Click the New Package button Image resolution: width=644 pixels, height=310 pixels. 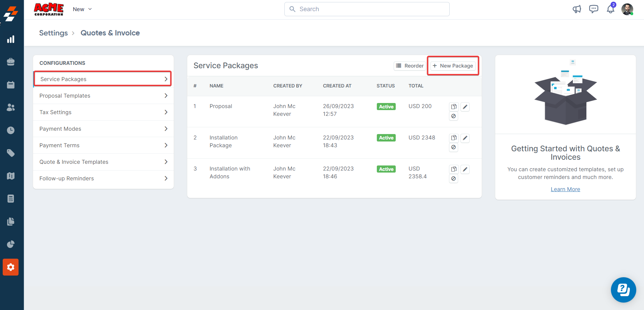(453, 66)
